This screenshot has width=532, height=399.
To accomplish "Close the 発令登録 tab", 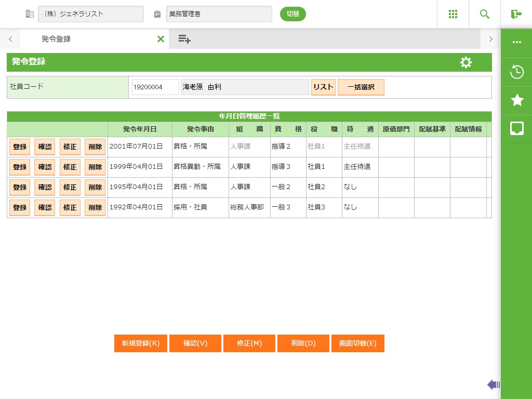I will (161, 39).
